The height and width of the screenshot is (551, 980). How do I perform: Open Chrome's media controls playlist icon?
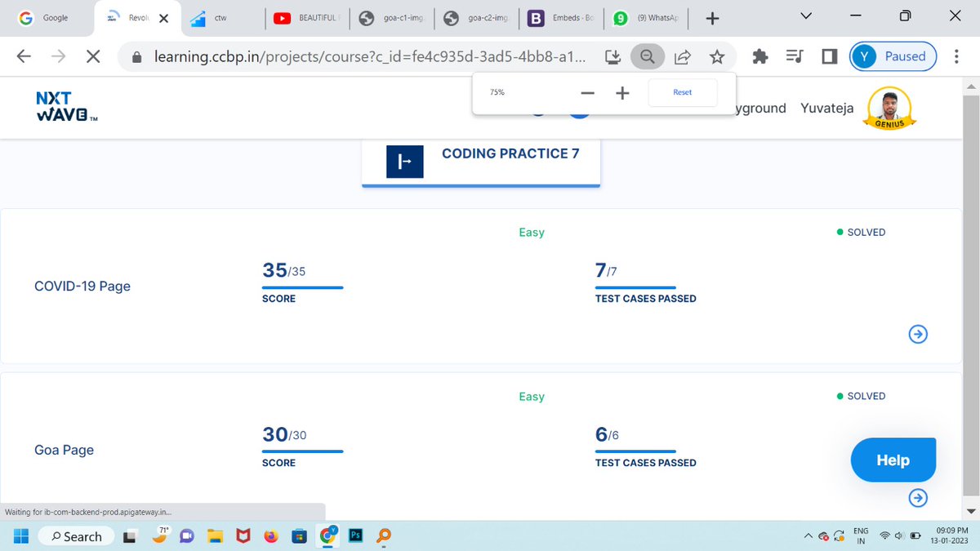coord(794,56)
